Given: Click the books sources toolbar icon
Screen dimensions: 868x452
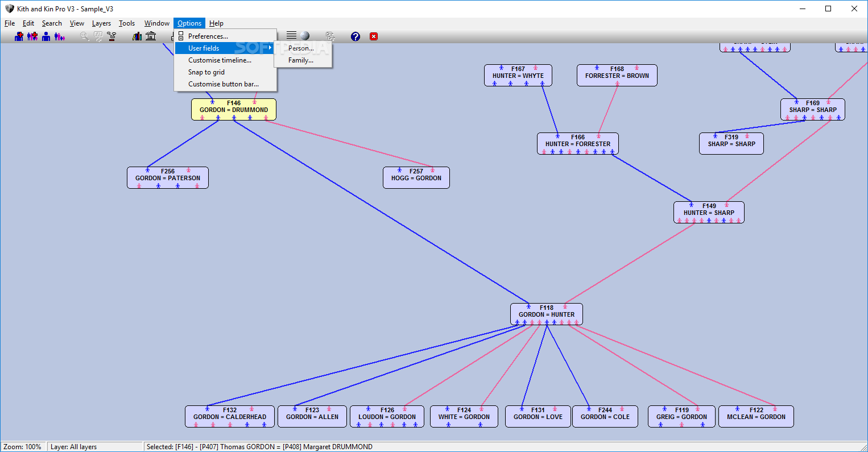Looking at the screenshot, I should pyautogui.click(x=137, y=36).
